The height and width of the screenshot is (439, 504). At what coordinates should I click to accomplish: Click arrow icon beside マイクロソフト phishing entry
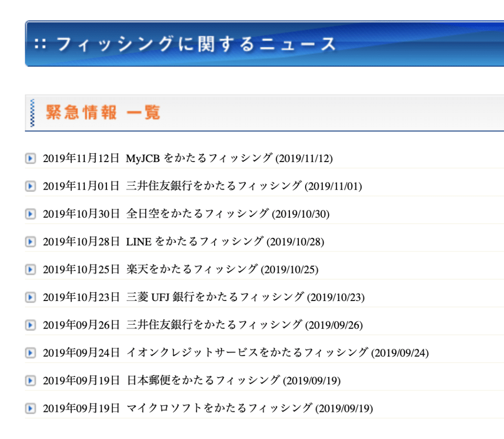tap(31, 408)
